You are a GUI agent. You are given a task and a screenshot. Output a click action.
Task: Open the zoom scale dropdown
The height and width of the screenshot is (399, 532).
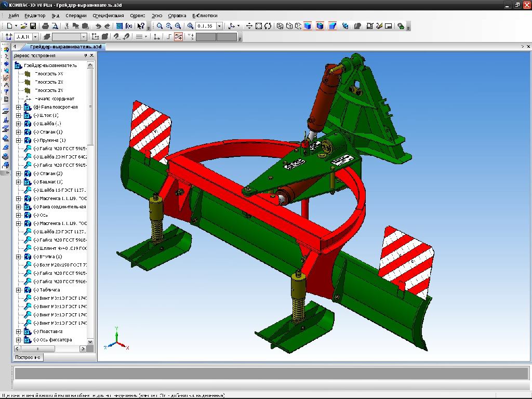click(x=219, y=26)
